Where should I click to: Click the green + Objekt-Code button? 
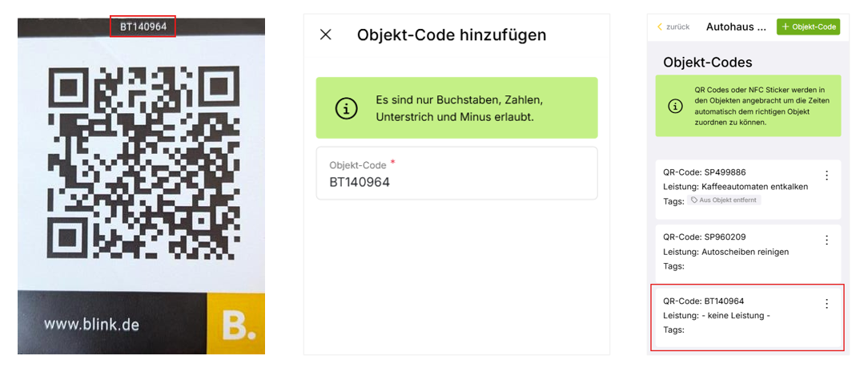pyautogui.click(x=808, y=26)
